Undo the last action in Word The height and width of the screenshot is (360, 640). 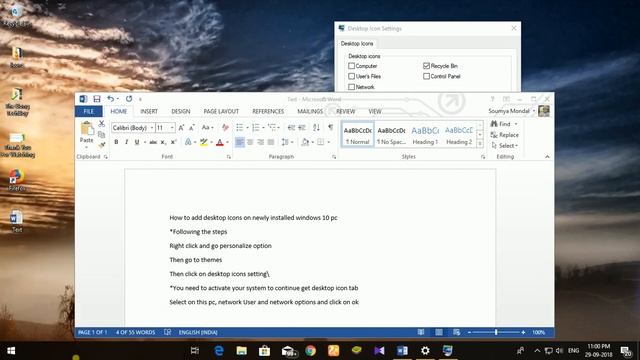coord(110,99)
